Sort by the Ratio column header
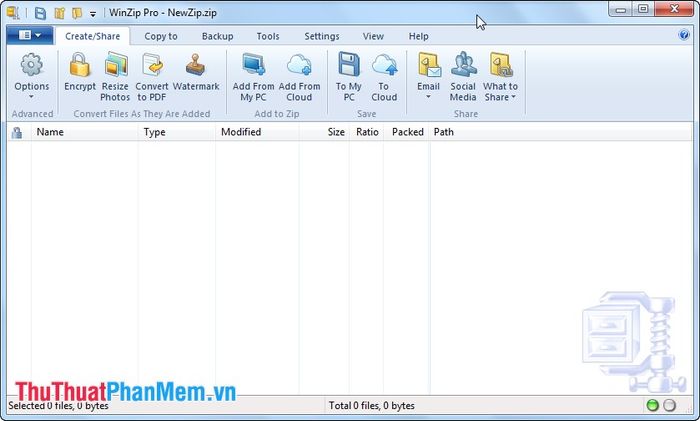This screenshot has height=421, width=700. 366,132
